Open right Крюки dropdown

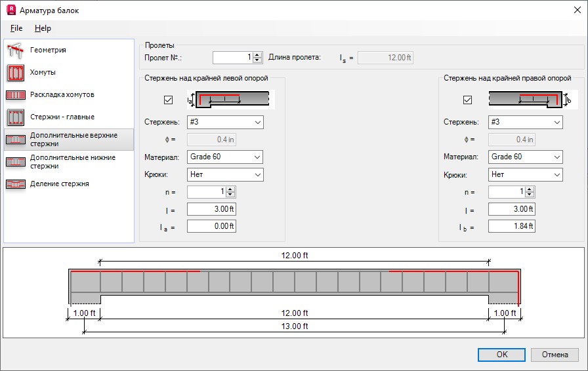point(526,174)
